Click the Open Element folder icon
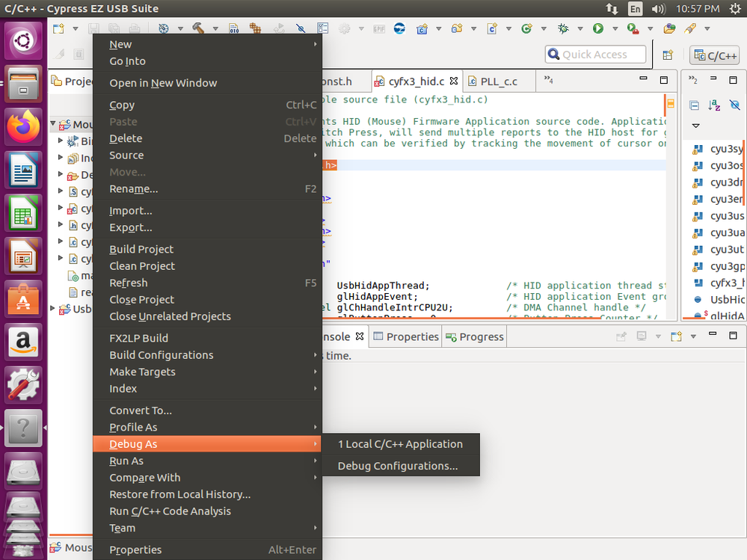 point(669,28)
